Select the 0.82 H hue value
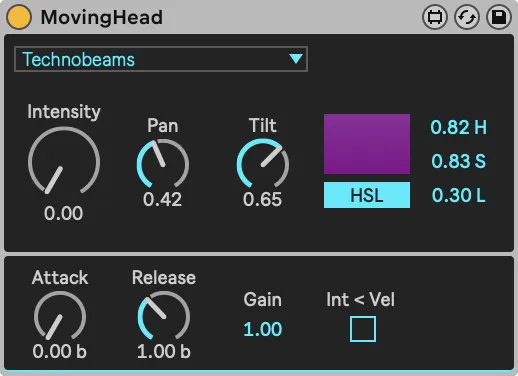Image resolution: width=518 pixels, height=376 pixels. point(458,127)
